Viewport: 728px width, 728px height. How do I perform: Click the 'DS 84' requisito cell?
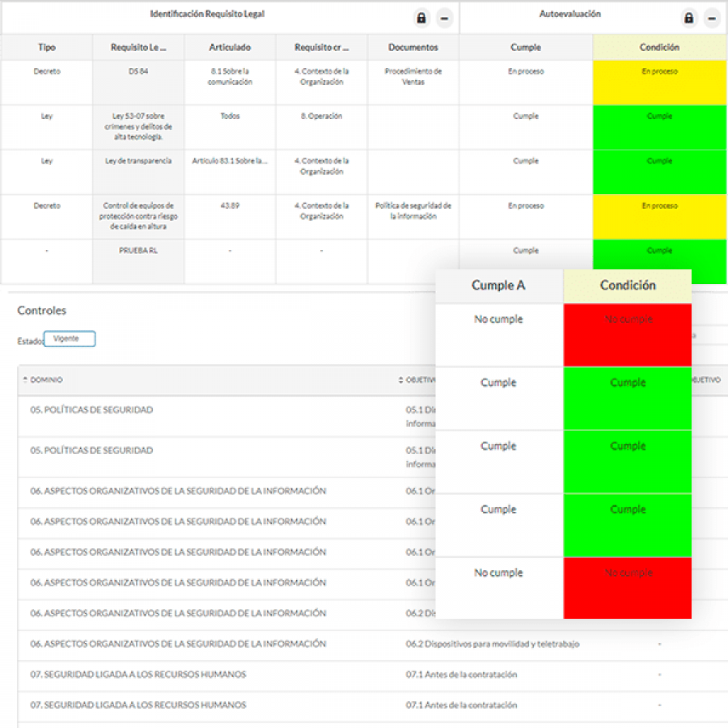(138, 71)
